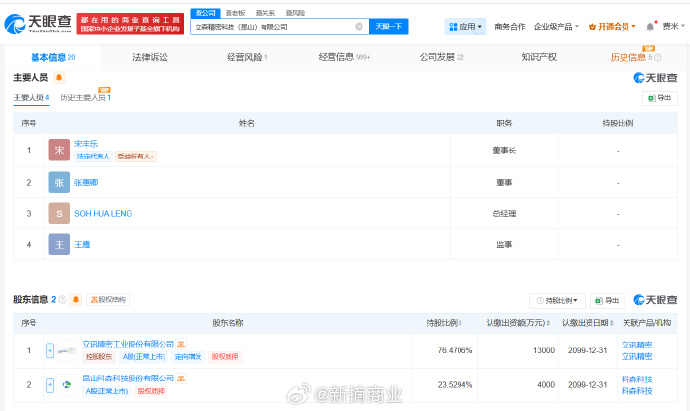Open the first 立讯精密 related product link

coord(637,345)
